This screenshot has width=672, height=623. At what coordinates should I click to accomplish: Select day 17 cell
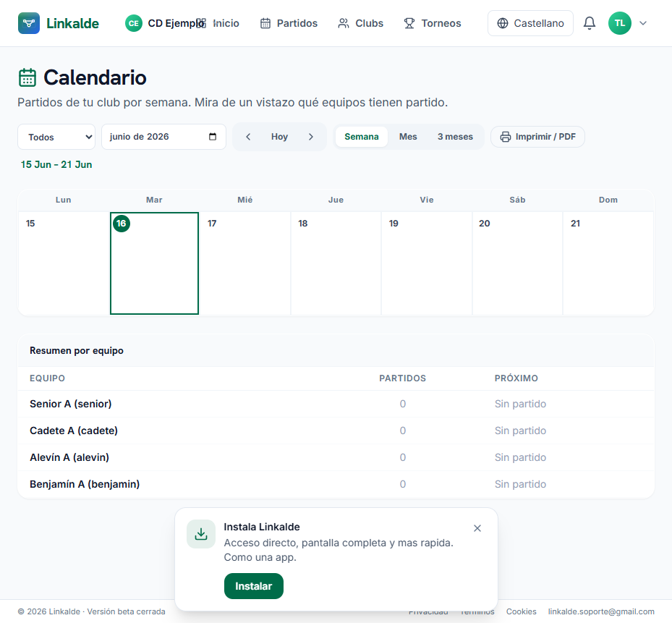click(x=245, y=263)
